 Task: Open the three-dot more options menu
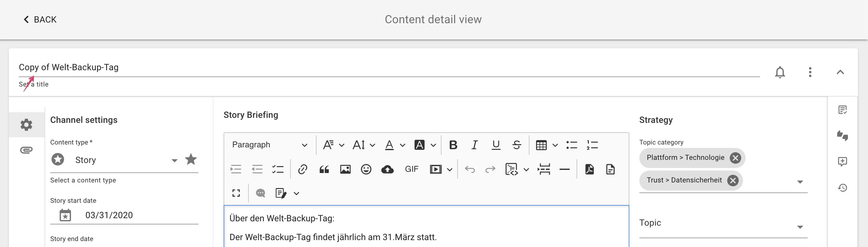tap(810, 72)
